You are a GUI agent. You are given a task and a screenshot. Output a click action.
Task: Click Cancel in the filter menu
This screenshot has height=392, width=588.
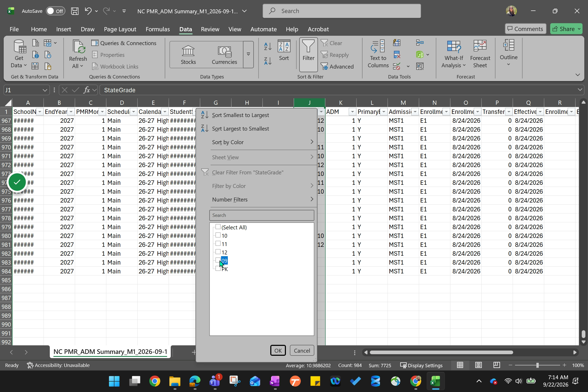(302, 351)
